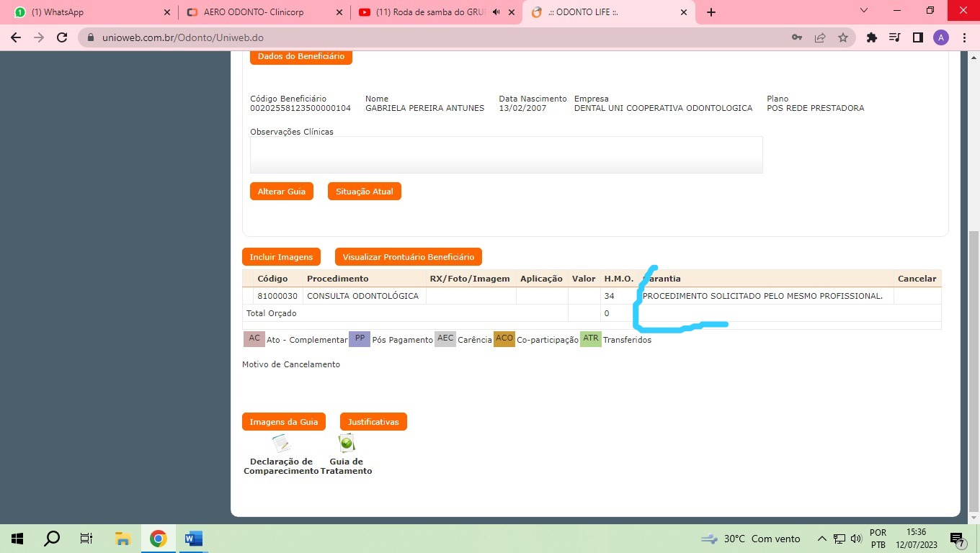Expand the tab search dropdown

tap(865, 11)
